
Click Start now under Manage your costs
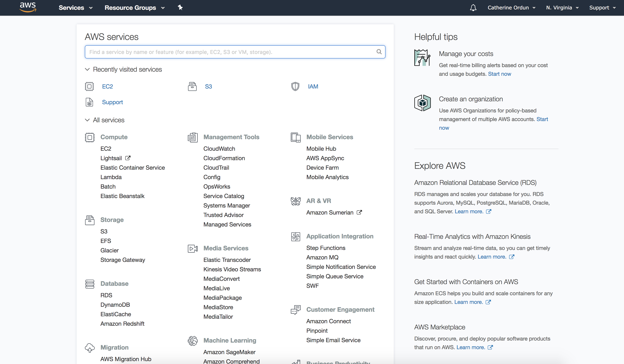click(x=499, y=74)
